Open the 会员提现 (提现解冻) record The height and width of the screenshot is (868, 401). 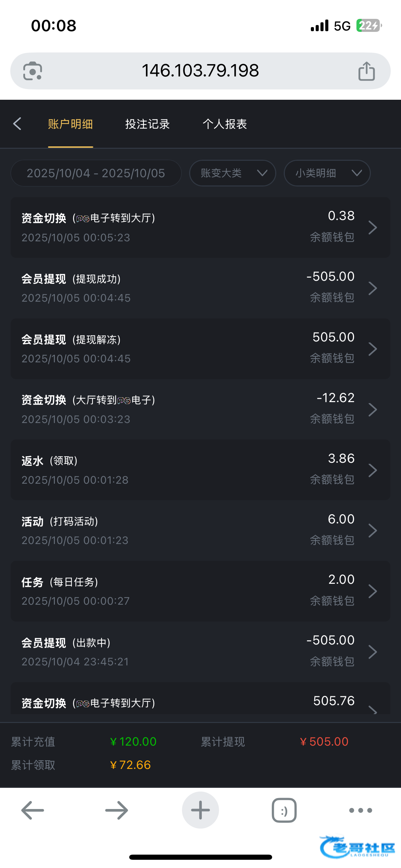pyautogui.click(x=200, y=349)
